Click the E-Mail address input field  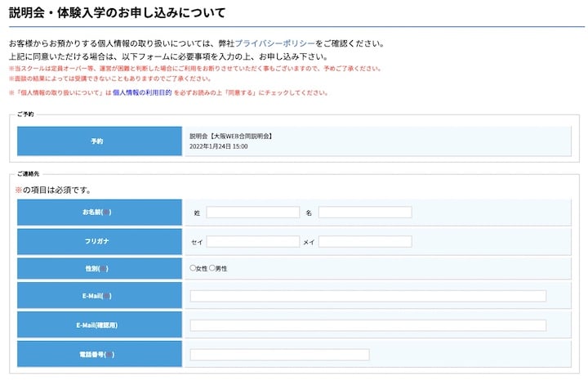click(367, 296)
